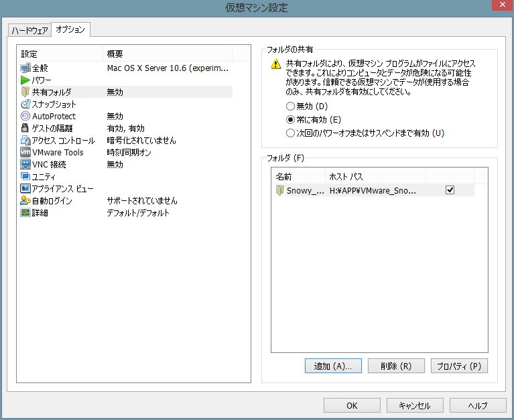Click the 概要 column header
This screenshot has width=514, height=420.
pyautogui.click(x=168, y=54)
